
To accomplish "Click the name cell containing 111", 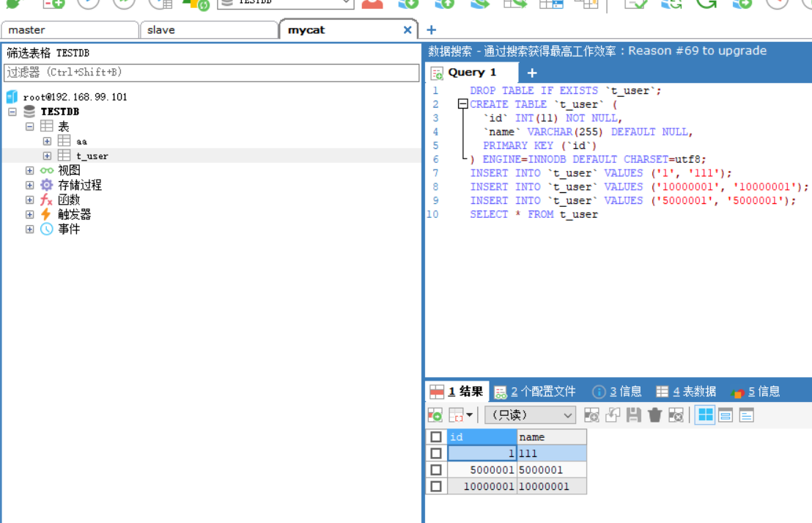I will [552, 453].
